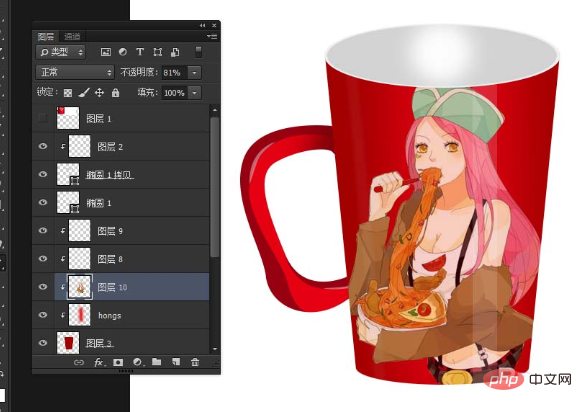Hide the 图层 9 layer
582x412 pixels.
[43, 230]
